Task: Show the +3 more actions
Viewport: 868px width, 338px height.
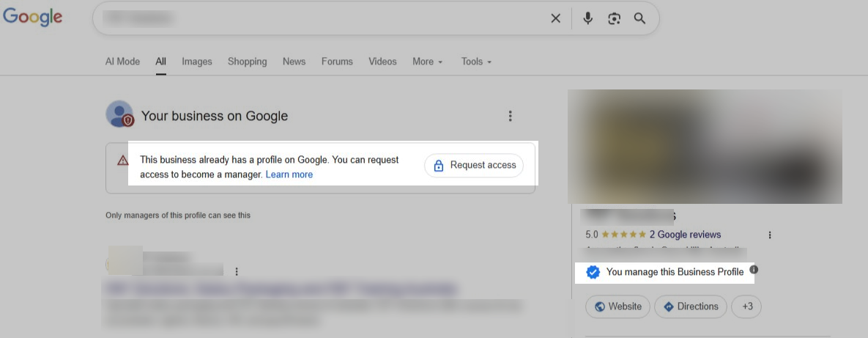Action: point(746,306)
